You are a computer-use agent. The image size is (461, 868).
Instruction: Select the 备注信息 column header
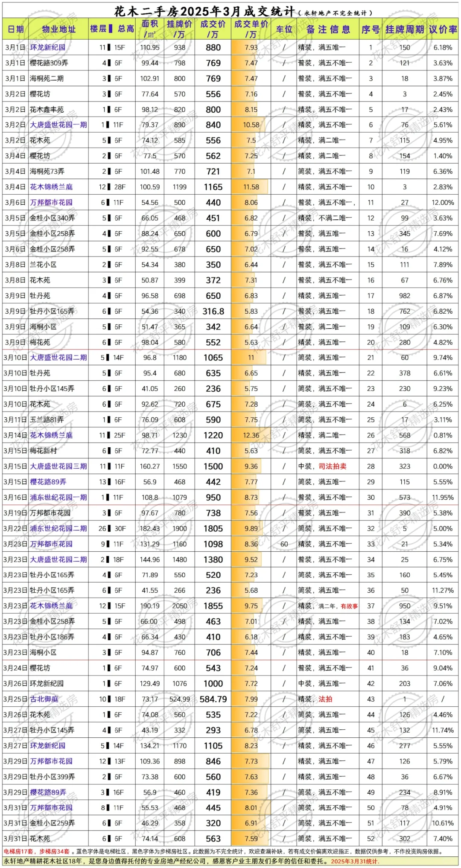click(328, 29)
